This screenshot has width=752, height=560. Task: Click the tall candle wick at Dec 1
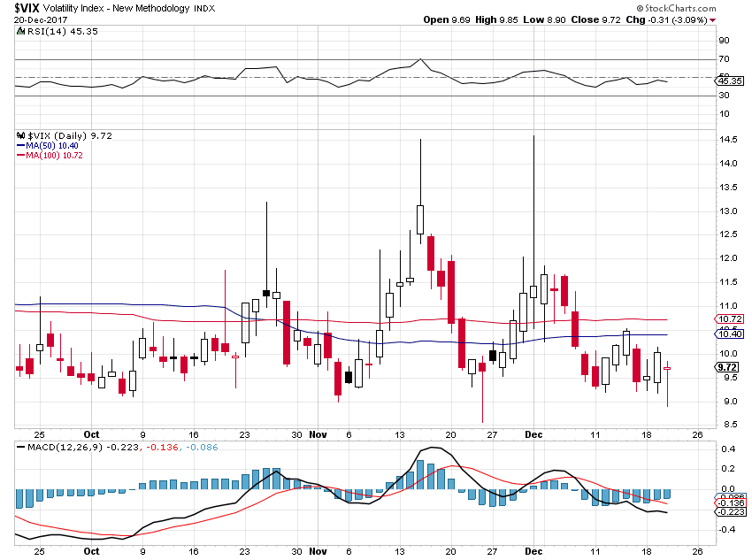click(533, 211)
